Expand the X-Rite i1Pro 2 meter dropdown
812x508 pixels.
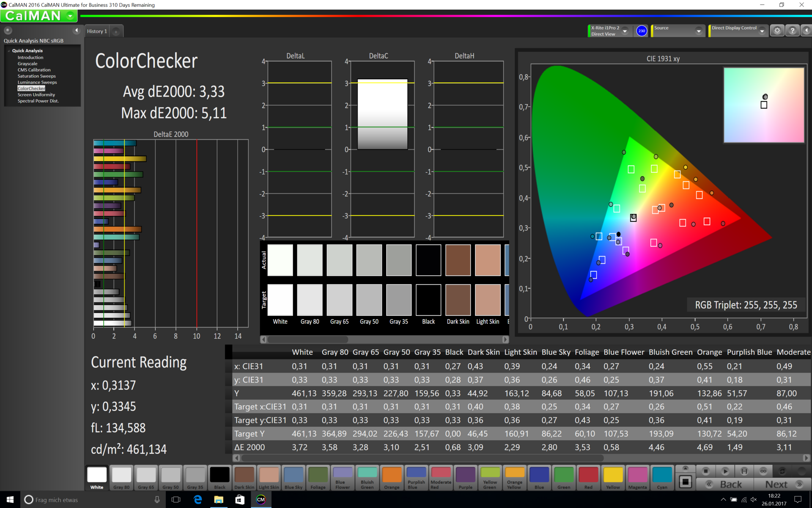625,31
